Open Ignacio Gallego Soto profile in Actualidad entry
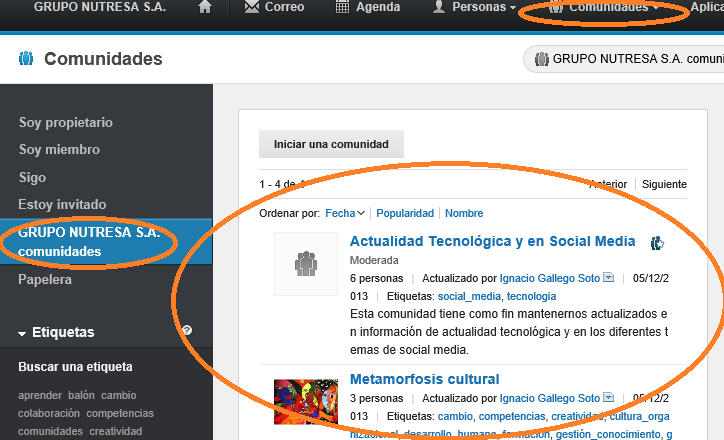The image size is (724, 440). click(549, 278)
